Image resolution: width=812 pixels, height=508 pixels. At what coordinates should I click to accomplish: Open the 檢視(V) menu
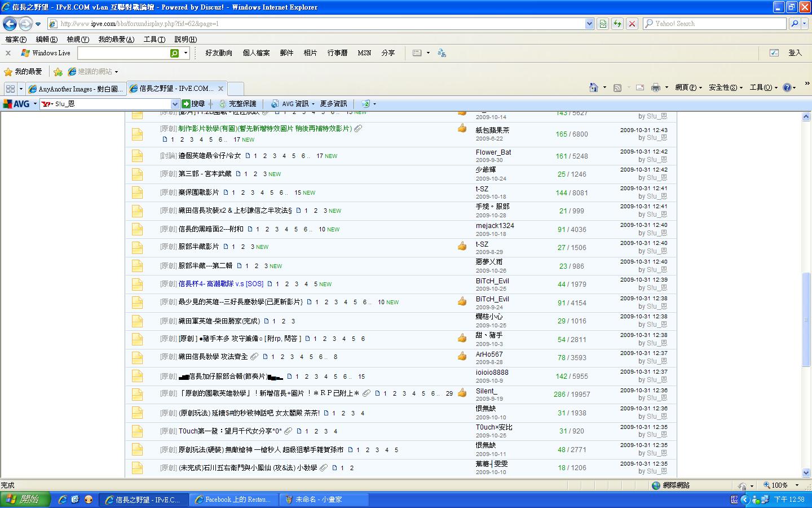77,40
